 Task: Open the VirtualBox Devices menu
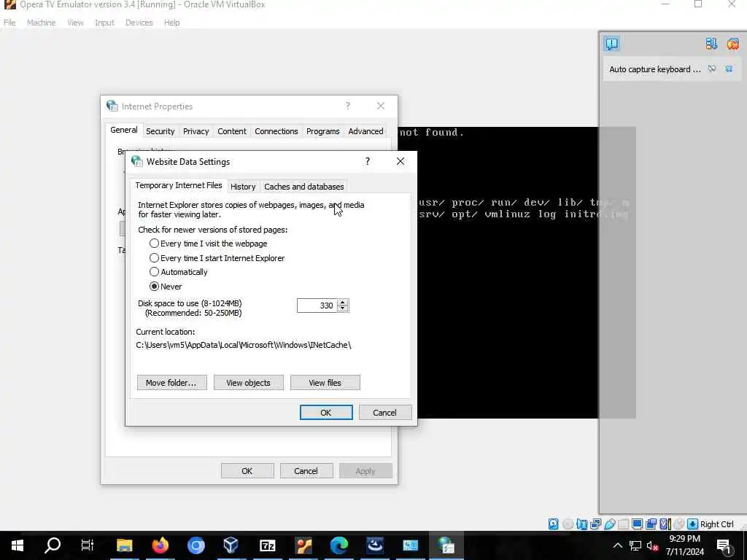[x=139, y=23]
